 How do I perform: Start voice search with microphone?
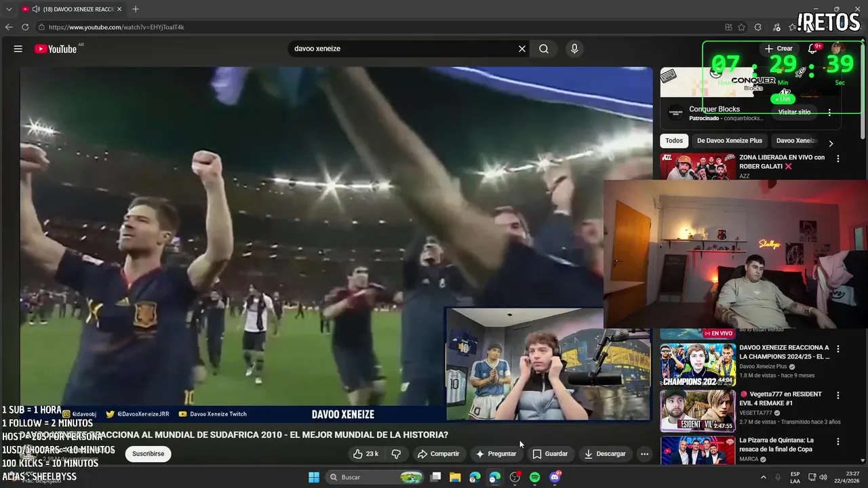coord(574,49)
